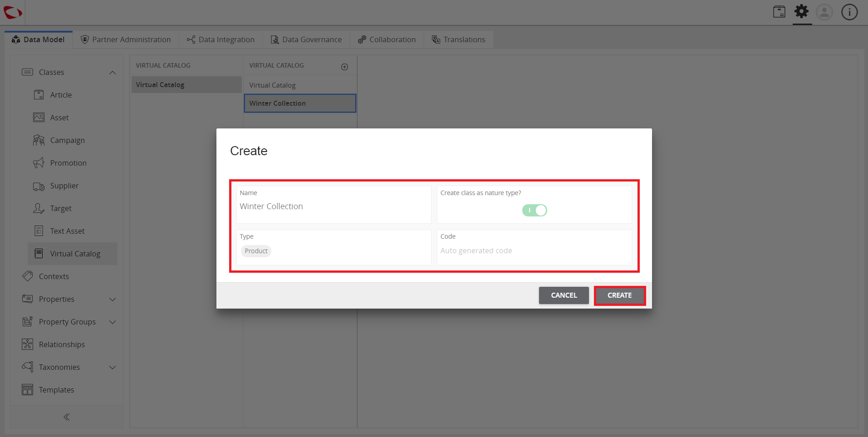The width and height of the screenshot is (868, 437).
Task: Expand the Properties section chevron
Action: (113, 300)
